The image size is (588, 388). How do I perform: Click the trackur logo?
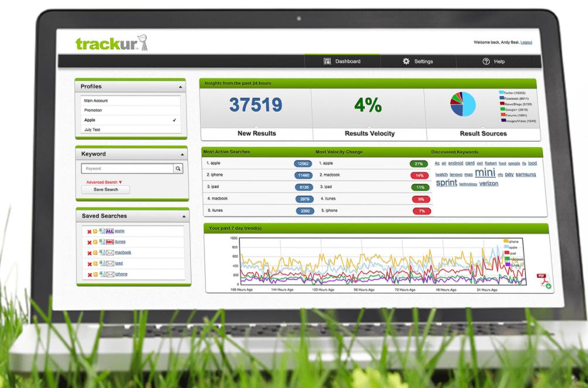point(111,43)
